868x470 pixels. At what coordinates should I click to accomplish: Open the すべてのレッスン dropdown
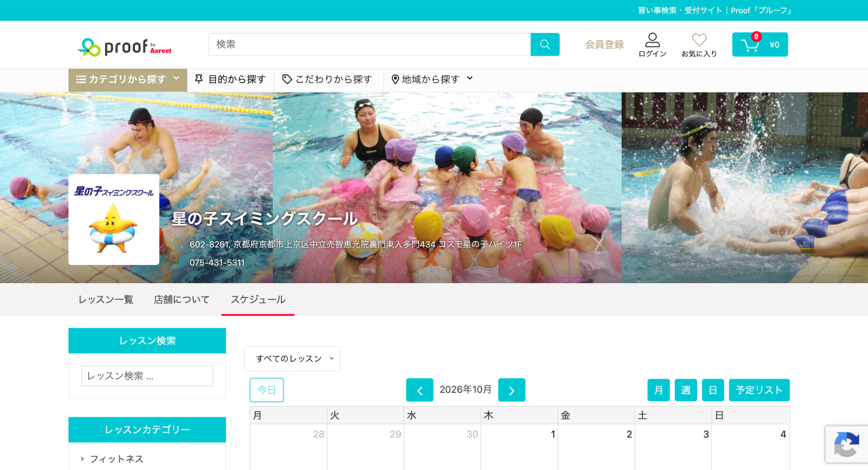click(x=292, y=359)
